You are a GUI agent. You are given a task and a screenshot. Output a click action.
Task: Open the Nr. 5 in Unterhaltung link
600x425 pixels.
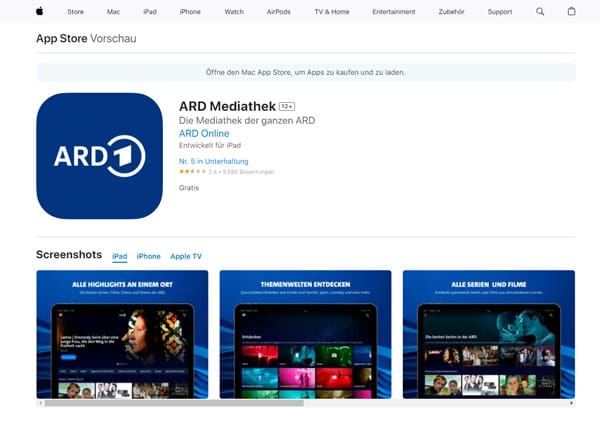click(214, 161)
